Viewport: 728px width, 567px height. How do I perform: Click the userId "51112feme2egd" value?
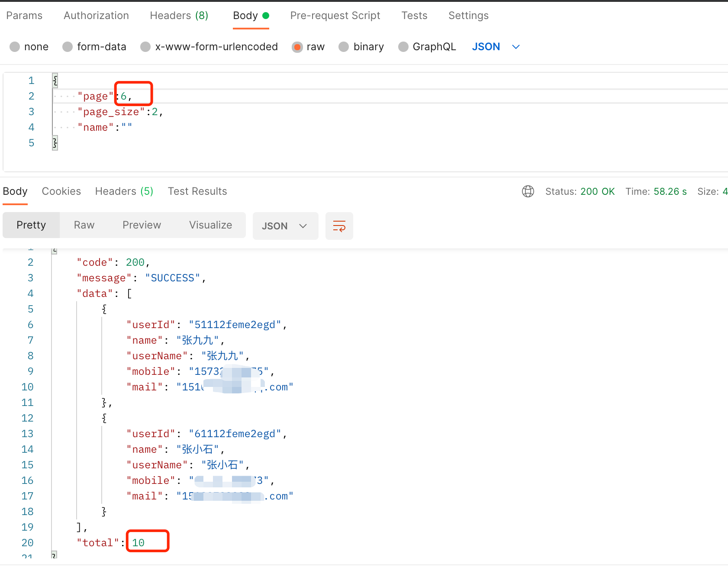(x=235, y=325)
